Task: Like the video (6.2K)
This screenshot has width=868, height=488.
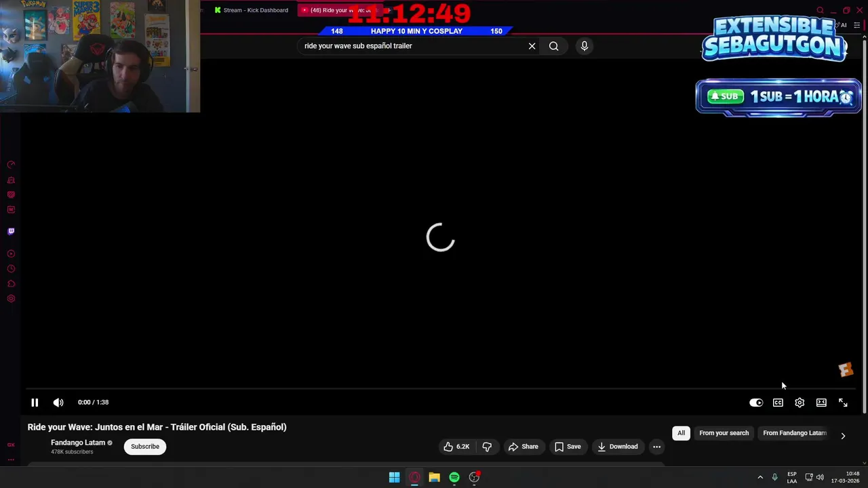Action: (456, 447)
